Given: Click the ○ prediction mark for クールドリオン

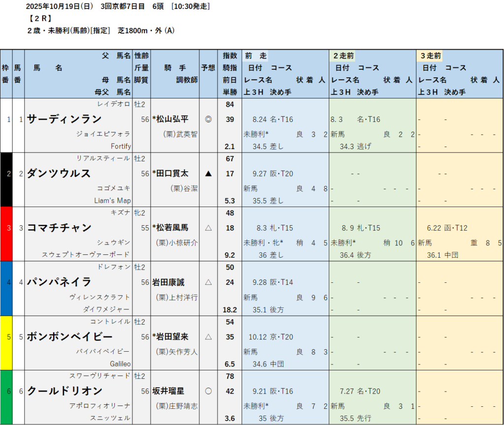Looking at the screenshot, I should point(208,391).
